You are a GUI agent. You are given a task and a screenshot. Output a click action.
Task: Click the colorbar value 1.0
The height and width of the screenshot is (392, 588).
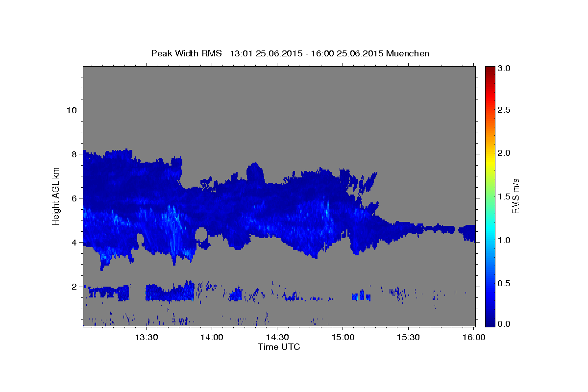pos(504,240)
